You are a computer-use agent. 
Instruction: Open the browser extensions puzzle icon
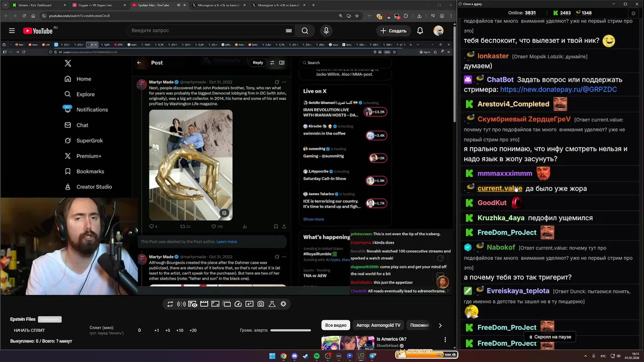click(406, 16)
